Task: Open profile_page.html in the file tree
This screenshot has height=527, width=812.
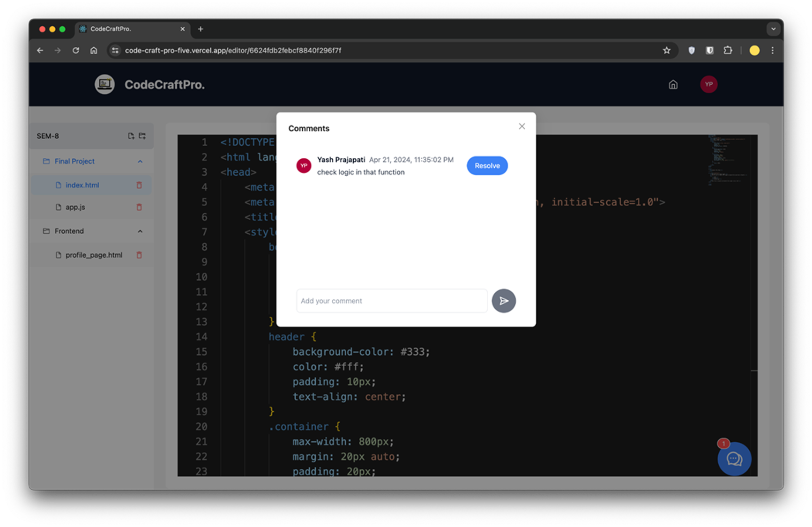Action: pyautogui.click(x=94, y=255)
